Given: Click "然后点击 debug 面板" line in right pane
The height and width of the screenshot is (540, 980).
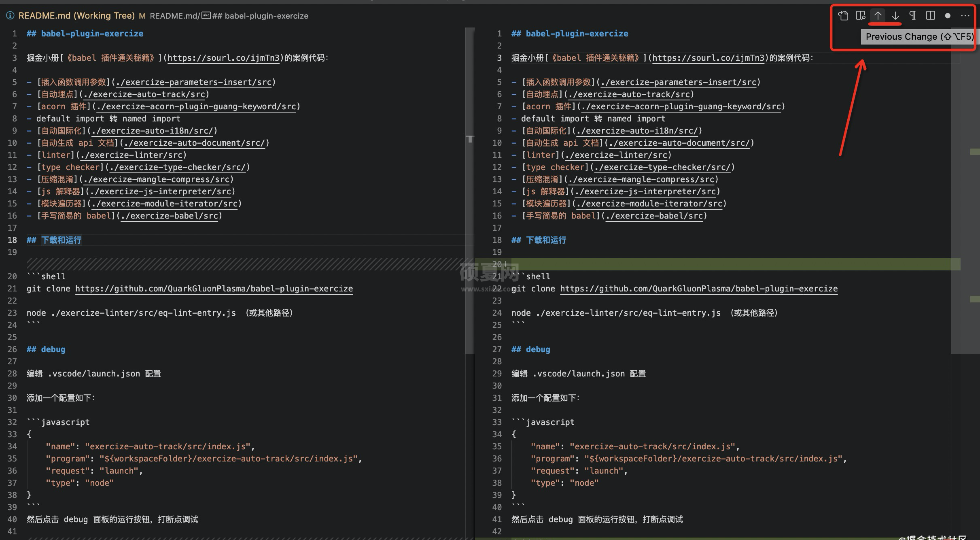Looking at the screenshot, I should tap(597, 519).
